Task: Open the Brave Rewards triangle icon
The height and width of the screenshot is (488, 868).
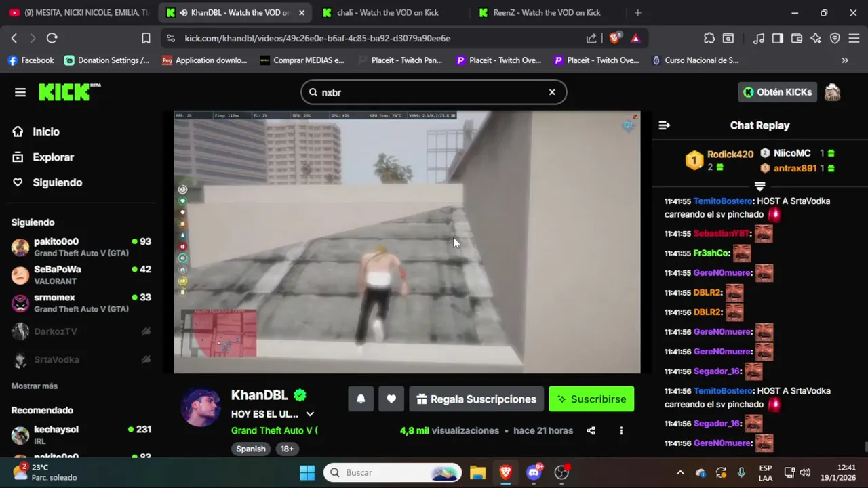Action: [x=635, y=39]
